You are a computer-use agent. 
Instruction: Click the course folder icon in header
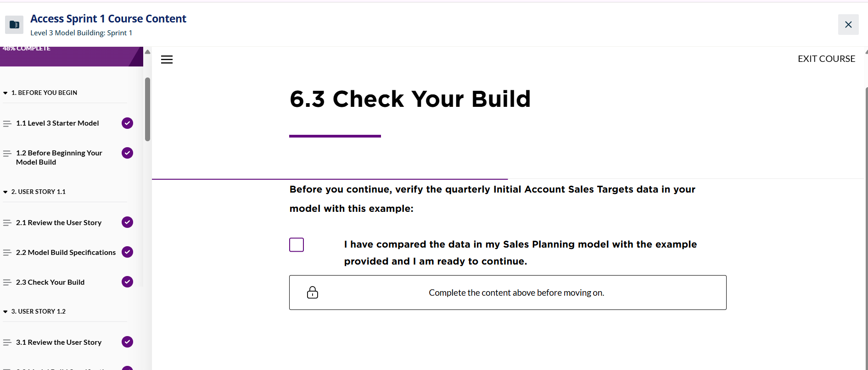point(14,25)
